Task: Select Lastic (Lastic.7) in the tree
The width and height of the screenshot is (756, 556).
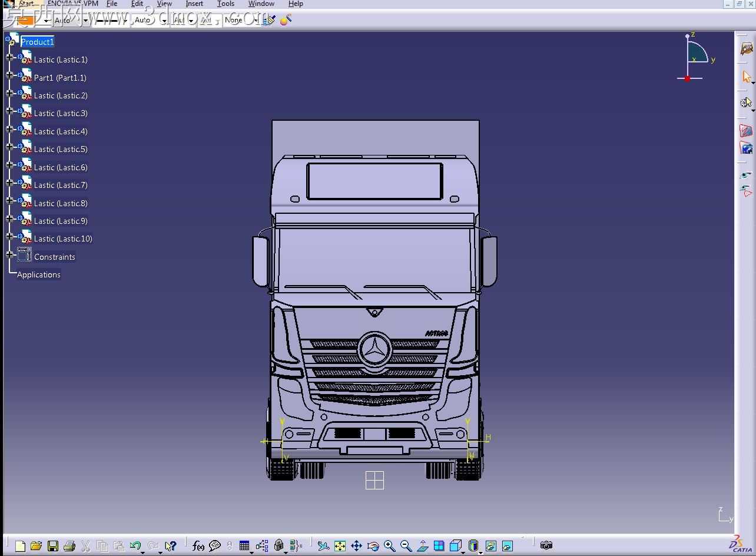Action: [x=61, y=185]
